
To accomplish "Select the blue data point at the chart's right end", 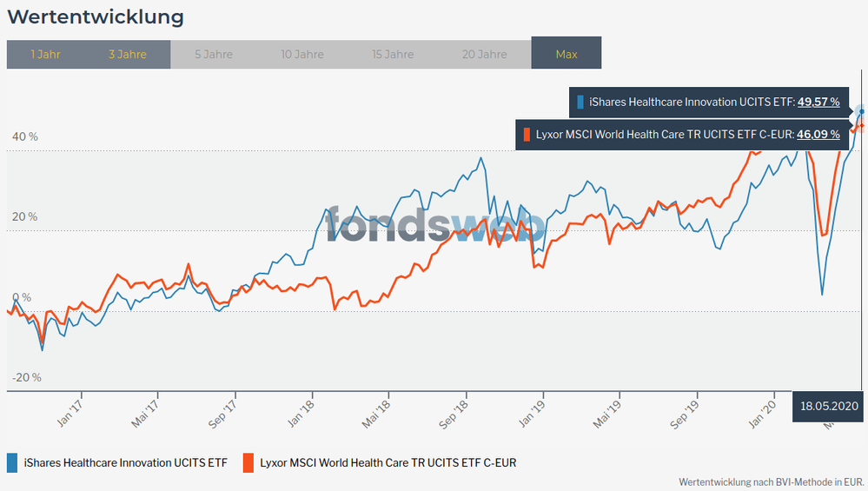I will tap(862, 111).
